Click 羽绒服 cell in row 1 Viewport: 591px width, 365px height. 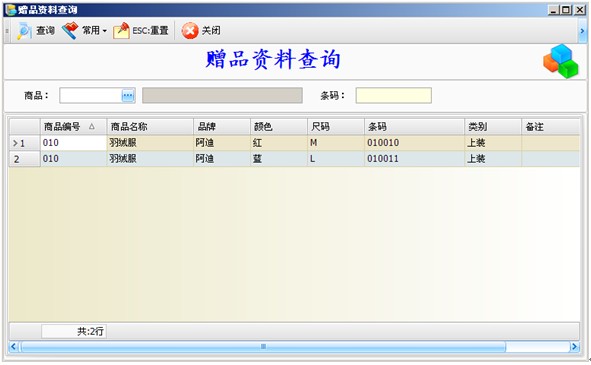point(150,143)
